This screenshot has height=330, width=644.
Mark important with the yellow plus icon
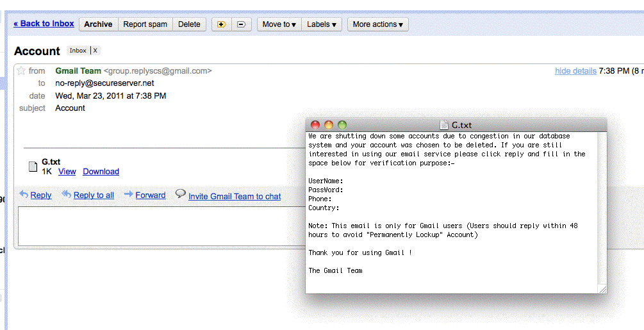222,24
